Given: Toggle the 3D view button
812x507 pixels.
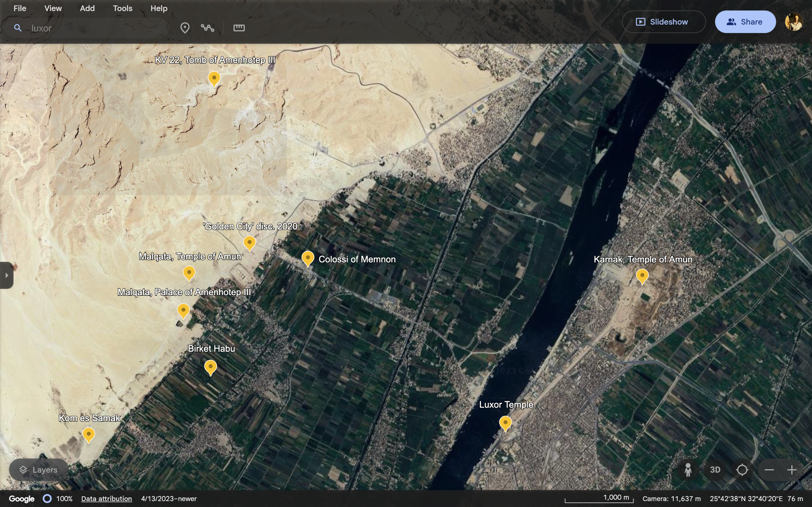Looking at the screenshot, I should (x=715, y=470).
